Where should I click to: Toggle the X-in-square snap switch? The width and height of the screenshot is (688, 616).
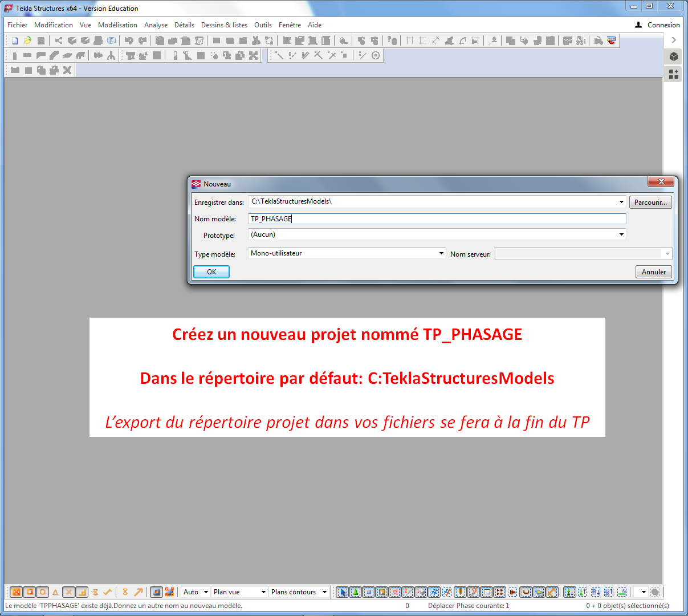pyautogui.click(x=16, y=592)
